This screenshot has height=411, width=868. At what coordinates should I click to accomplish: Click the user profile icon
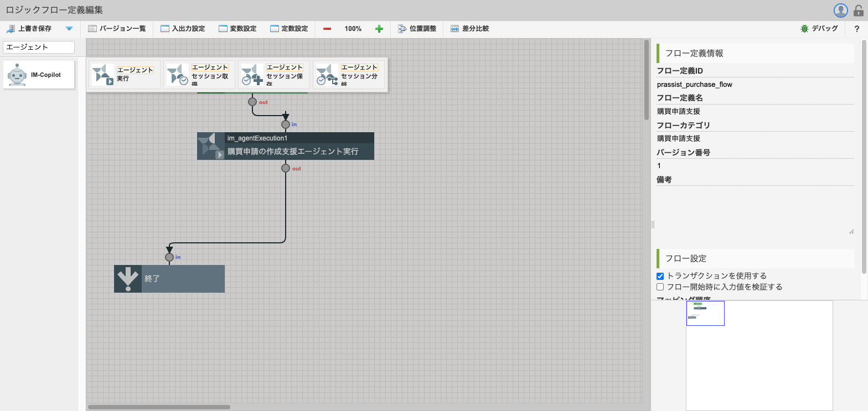(x=841, y=10)
